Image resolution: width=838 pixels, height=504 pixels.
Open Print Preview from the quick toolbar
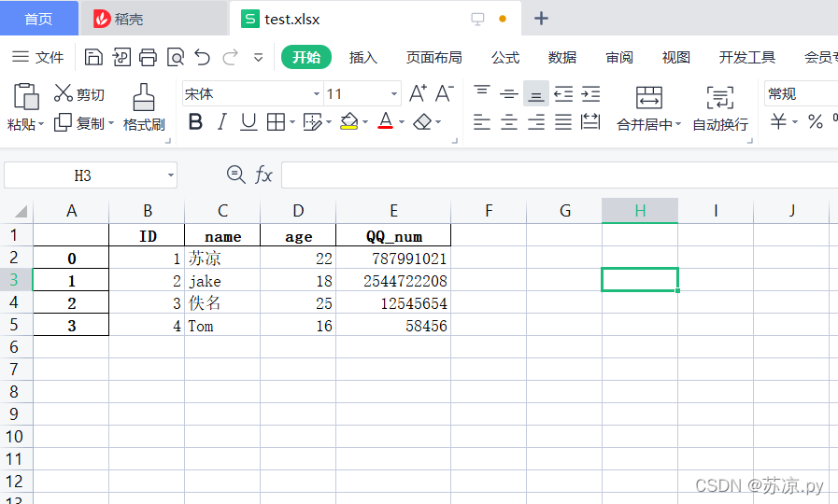click(x=176, y=57)
